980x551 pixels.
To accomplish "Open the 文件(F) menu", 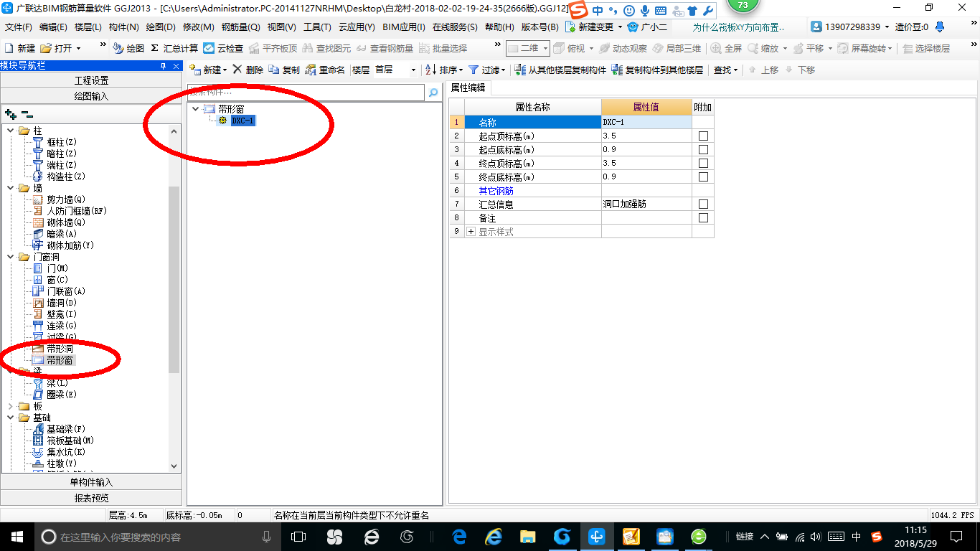I will [19, 27].
